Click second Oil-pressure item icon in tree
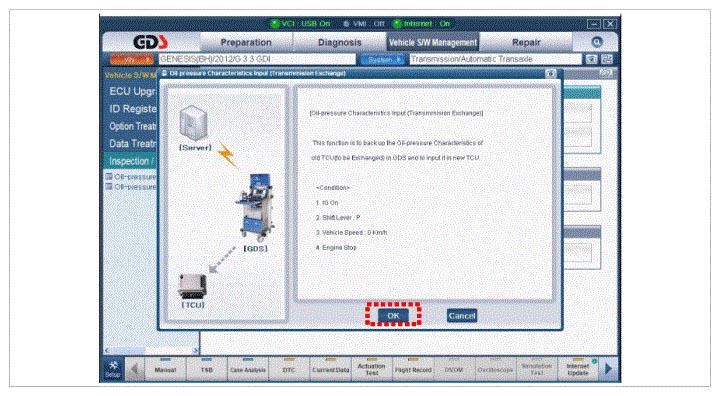 click(109, 187)
